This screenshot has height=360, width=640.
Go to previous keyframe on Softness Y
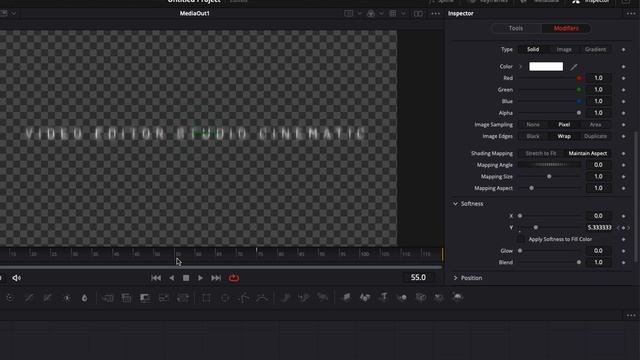pos(618,228)
